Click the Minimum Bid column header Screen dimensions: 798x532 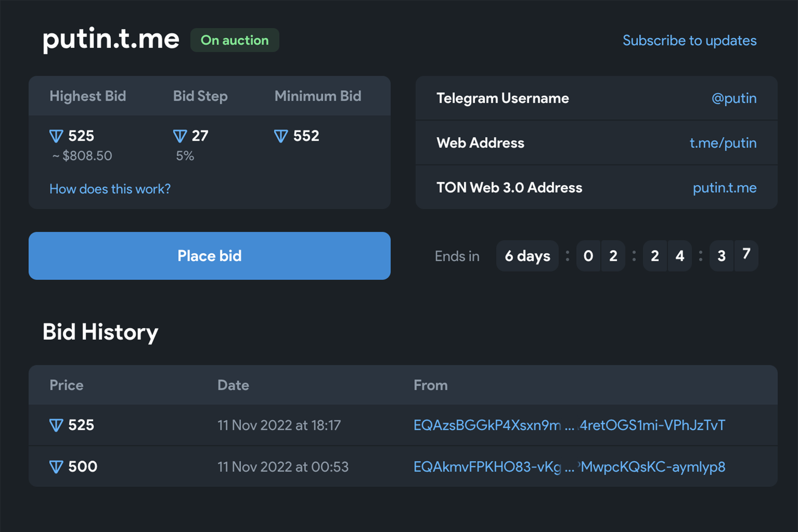(318, 96)
